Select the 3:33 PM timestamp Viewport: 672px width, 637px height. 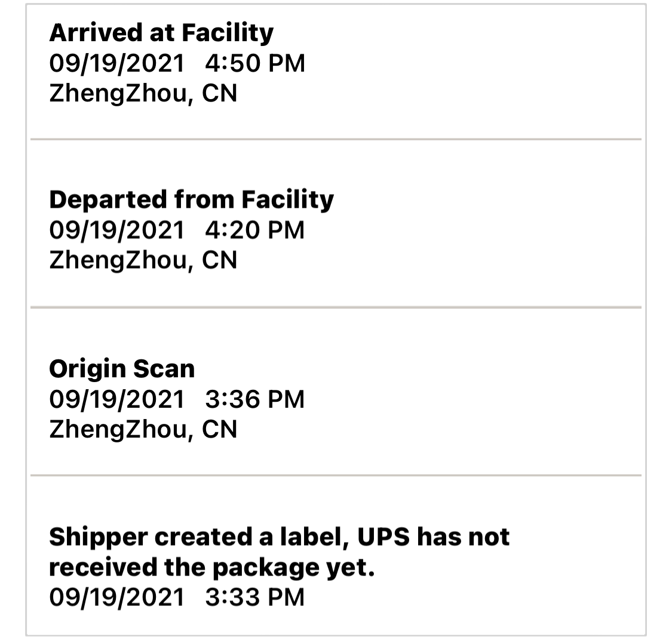255,597
